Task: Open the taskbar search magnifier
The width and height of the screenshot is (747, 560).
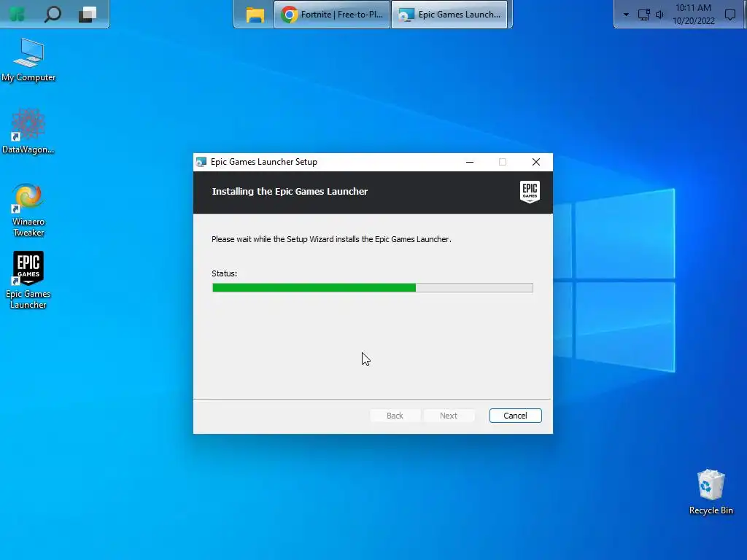Action: 53,15
